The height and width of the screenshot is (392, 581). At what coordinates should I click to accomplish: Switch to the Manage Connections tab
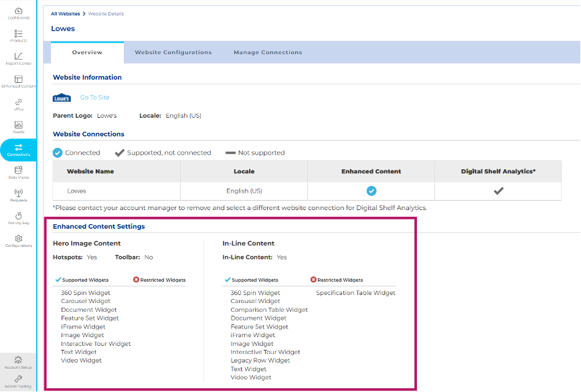point(268,53)
